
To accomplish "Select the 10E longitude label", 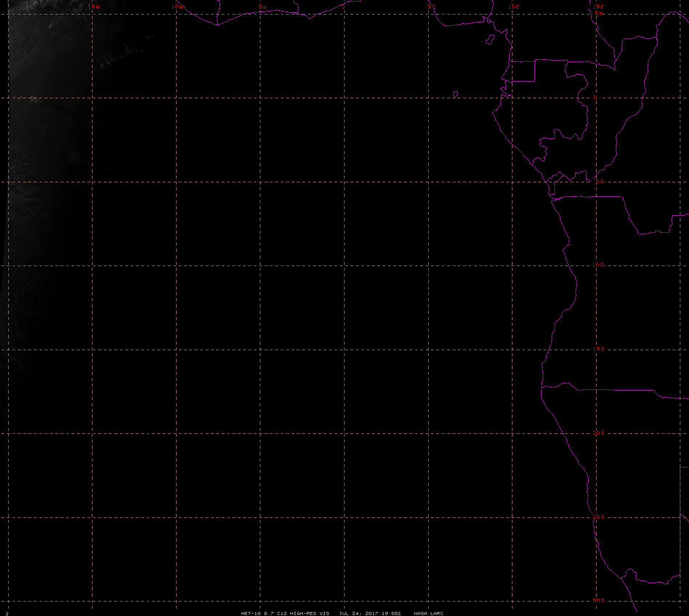I will [x=514, y=7].
